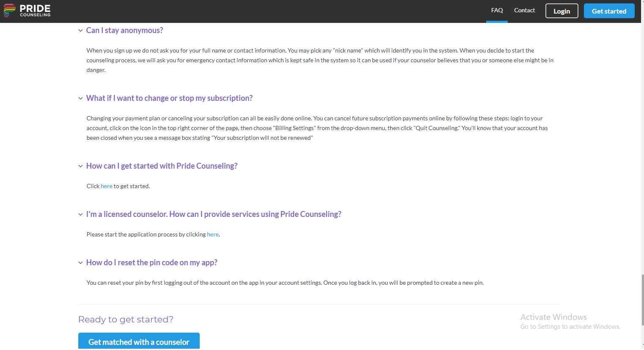This screenshot has width=644, height=350.
Task: Click 'How can I get started with Pride Counseling?' heading
Action: (162, 166)
